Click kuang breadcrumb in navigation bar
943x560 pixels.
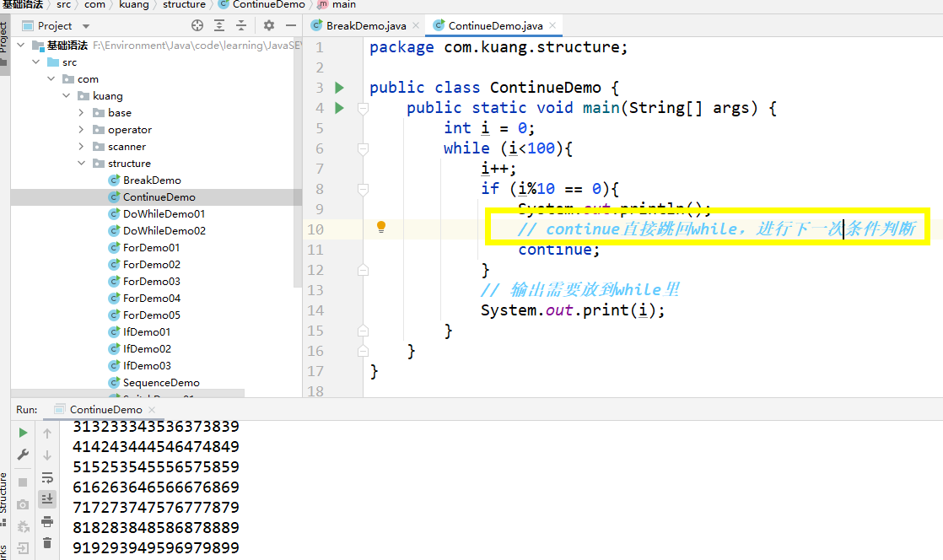tap(133, 4)
